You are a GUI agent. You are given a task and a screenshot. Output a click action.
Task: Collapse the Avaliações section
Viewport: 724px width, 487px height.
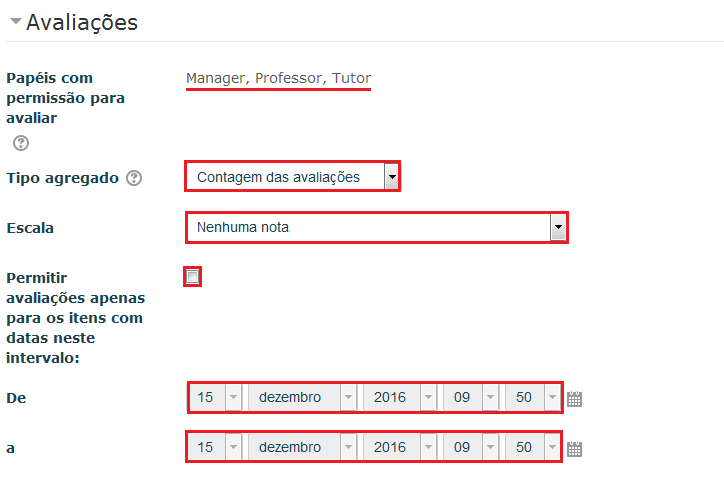15,22
